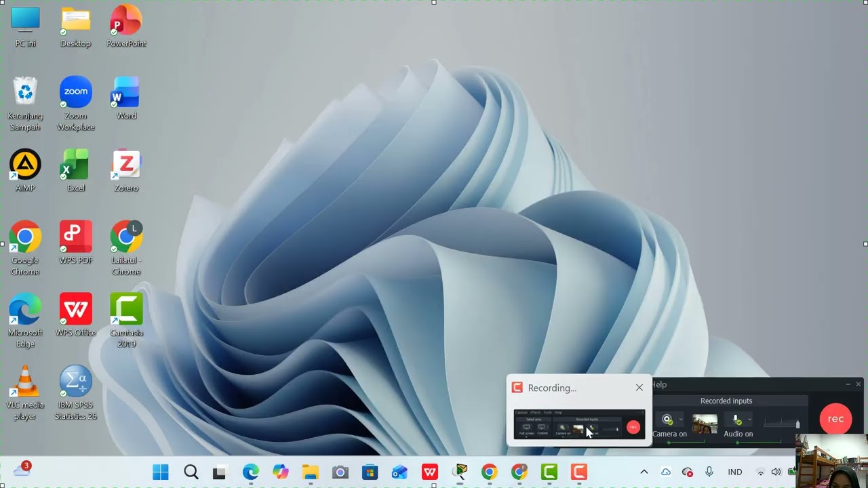Screen dimensions: 868x488
Task: Open Chrome from the taskbar
Action: click(x=489, y=472)
